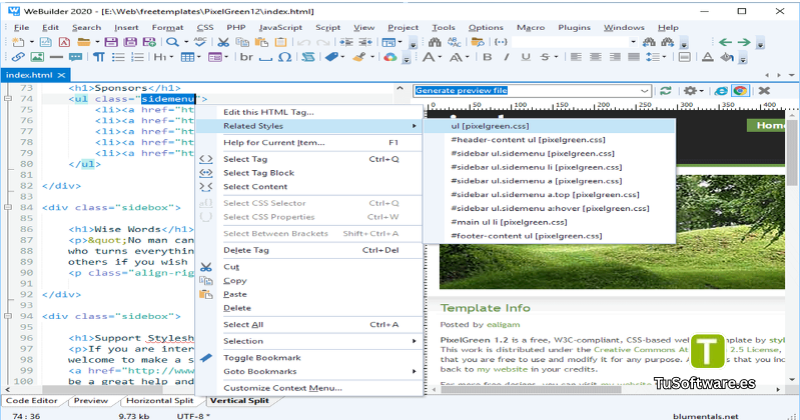Toggle left text alignment
The image size is (800, 420).
576,57
